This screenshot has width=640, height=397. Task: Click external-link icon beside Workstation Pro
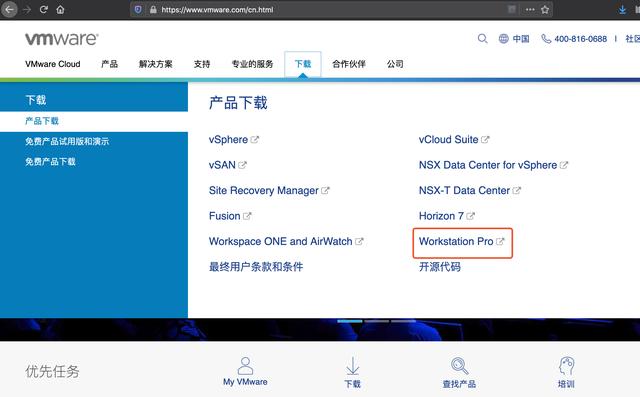click(500, 242)
